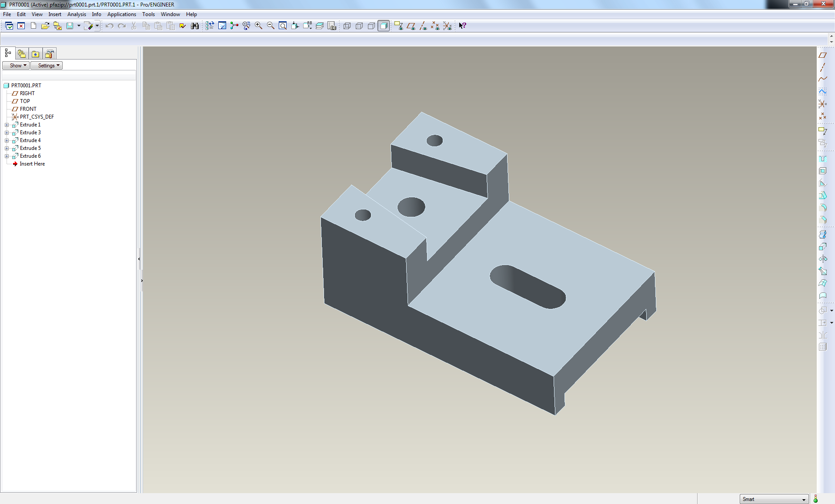Click the Open file folder icon
835x504 pixels.
coord(45,26)
